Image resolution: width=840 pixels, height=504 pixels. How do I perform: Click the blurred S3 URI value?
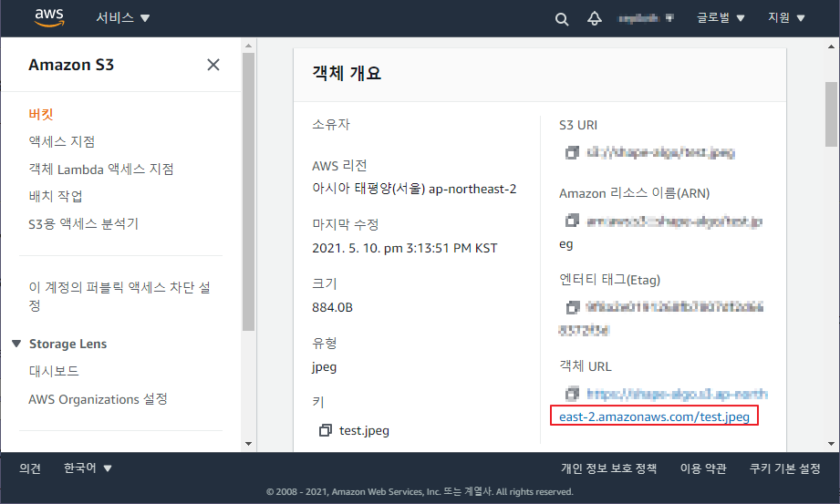[x=660, y=152]
